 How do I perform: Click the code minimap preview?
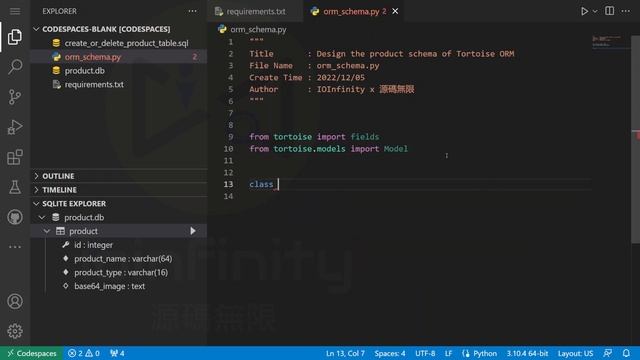pos(610,41)
